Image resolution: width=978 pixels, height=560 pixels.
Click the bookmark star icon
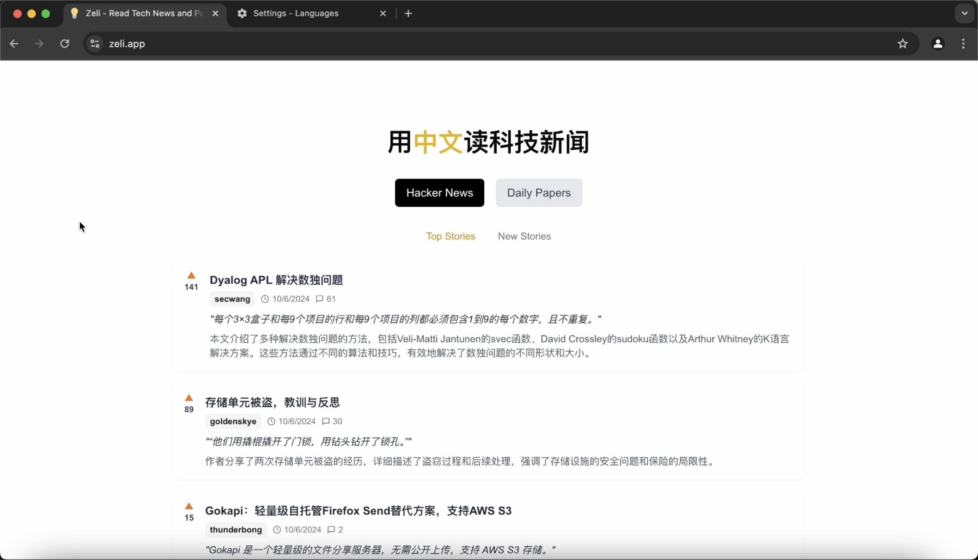click(x=902, y=44)
